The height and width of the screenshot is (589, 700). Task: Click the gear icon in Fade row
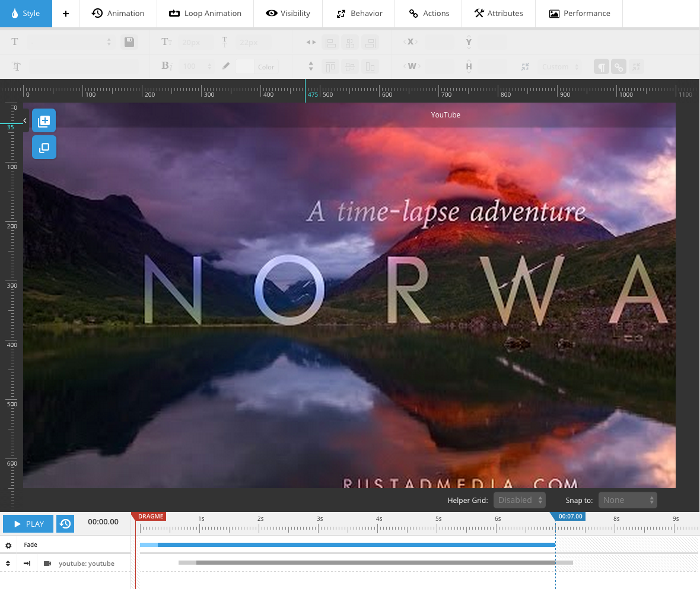tap(8, 545)
